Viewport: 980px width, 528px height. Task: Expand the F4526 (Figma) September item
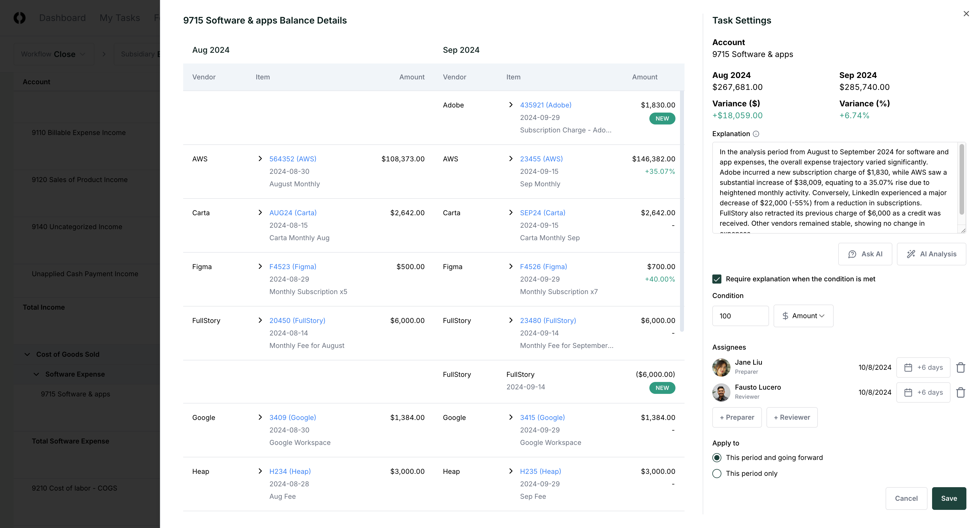tap(510, 267)
